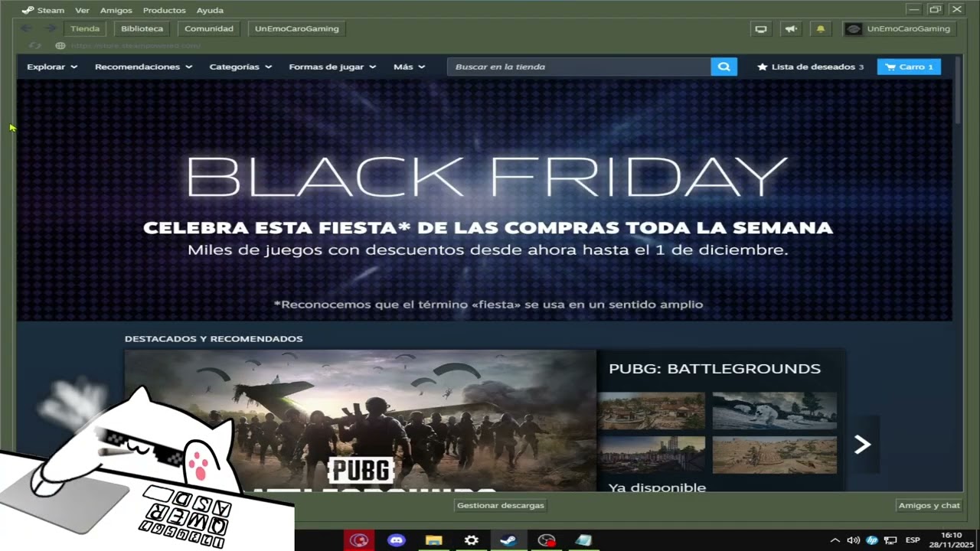980x551 pixels.
Task: Click the Steam logo in the menu bar
Action: point(28,10)
